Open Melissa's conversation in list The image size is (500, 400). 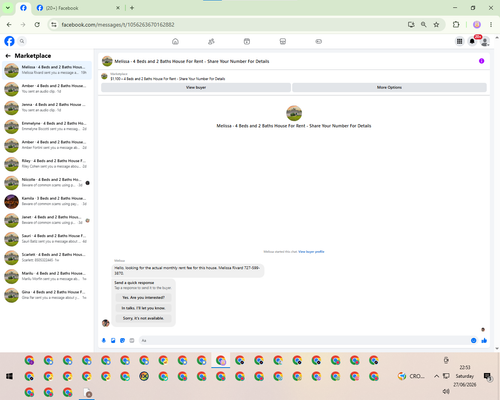pos(47,70)
